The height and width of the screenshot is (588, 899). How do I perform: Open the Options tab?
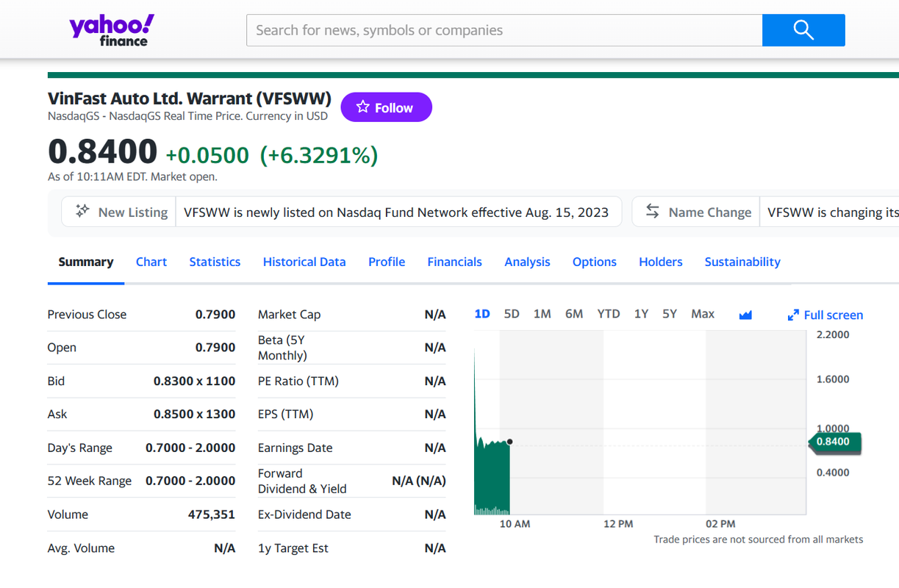pyautogui.click(x=594, y=262)
